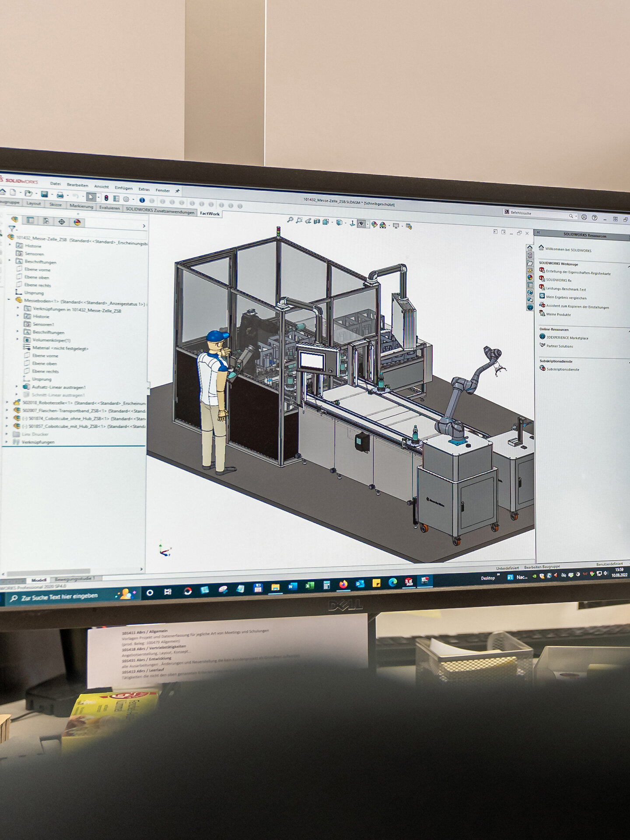Open Firefox from the Windows taskbar
This screenshot has width=630, height=840.
coord(343,584)
